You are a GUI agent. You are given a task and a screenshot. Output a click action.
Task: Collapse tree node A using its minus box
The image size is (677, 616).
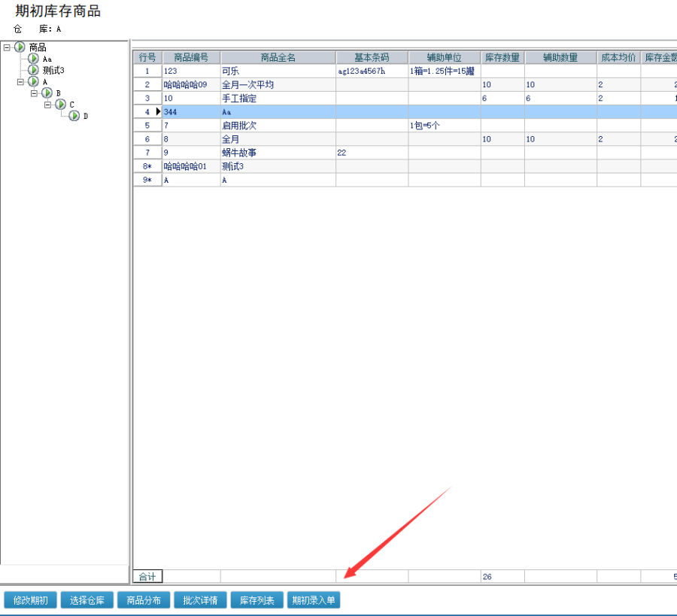point(20,81)
